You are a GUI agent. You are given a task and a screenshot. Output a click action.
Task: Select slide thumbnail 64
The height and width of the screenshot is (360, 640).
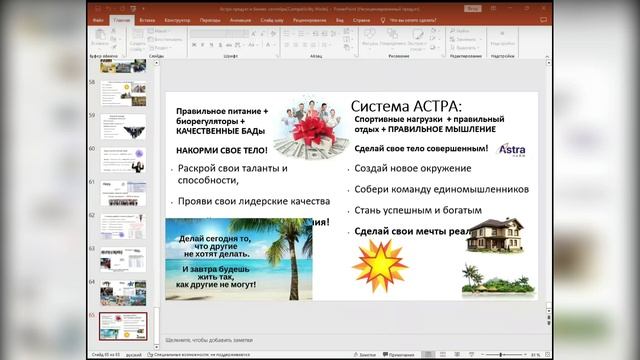point(123,293)
